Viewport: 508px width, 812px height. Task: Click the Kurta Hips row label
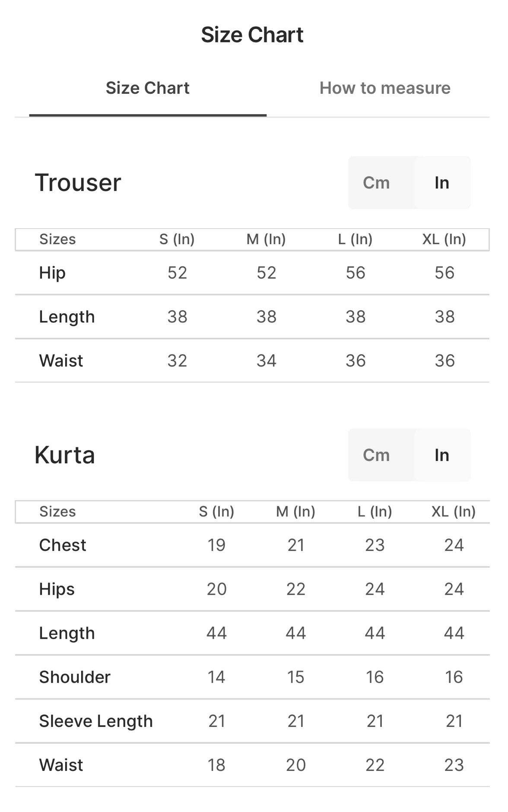click(57, 589)
